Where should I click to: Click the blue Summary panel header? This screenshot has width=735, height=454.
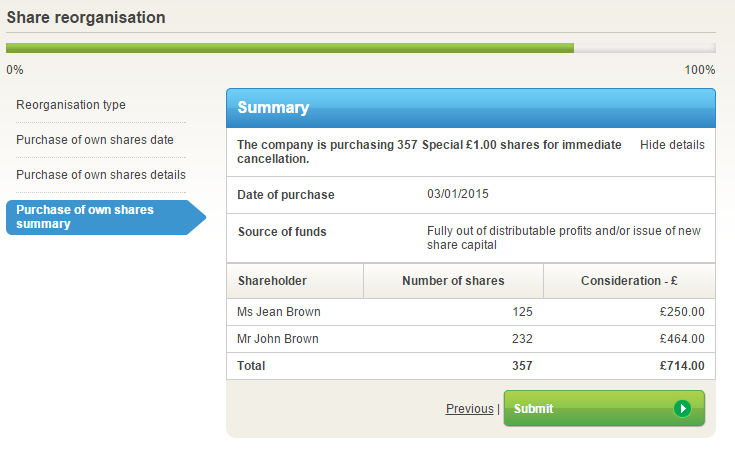[x=471, y=108]
